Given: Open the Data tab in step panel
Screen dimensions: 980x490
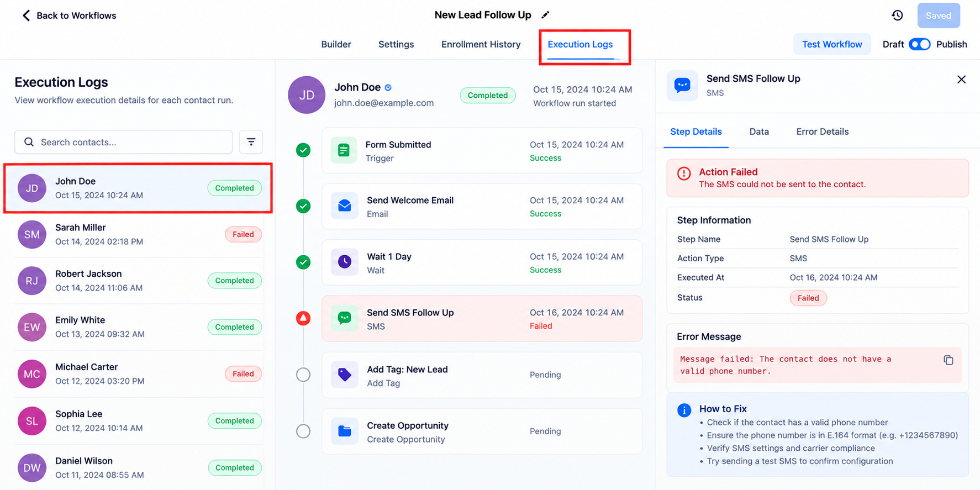Looking at the screenshot, I should [x=759, y=131].
